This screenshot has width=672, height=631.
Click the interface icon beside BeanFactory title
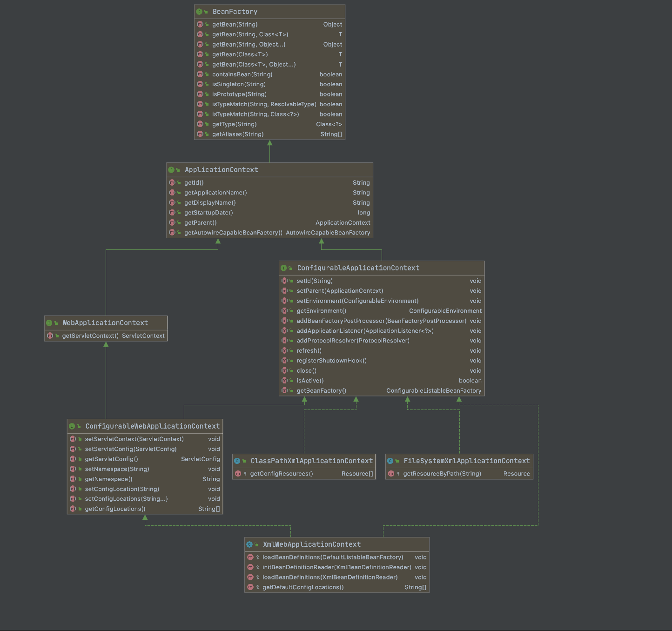point(199,12)
